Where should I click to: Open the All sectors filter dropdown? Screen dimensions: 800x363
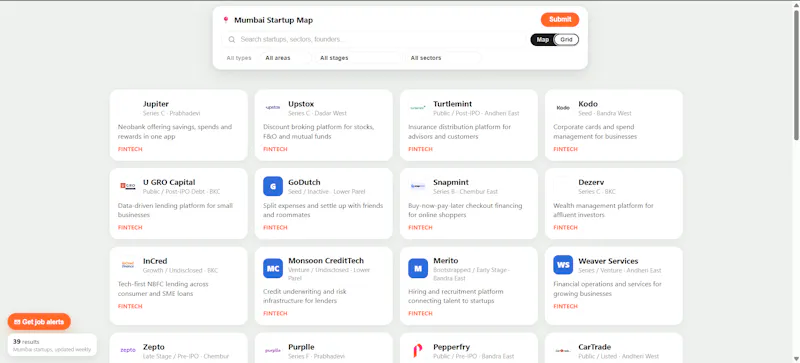443,58
